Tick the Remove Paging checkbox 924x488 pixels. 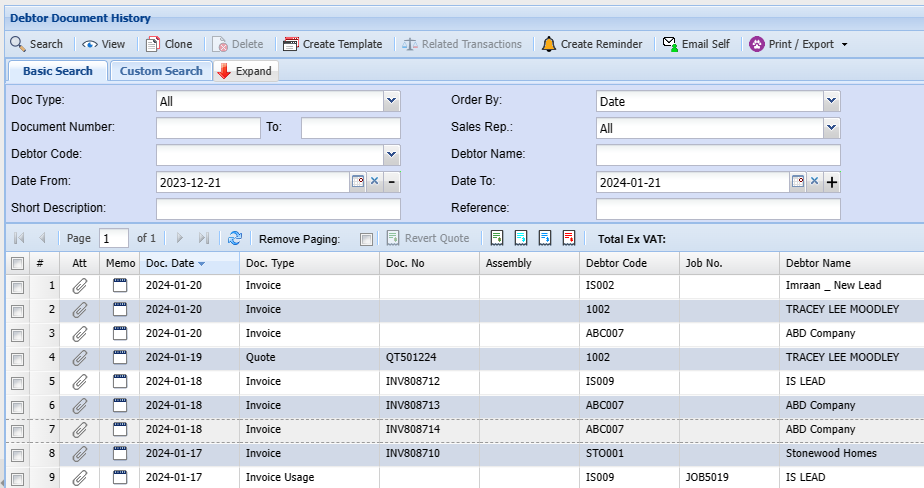[x=366, y=239]
